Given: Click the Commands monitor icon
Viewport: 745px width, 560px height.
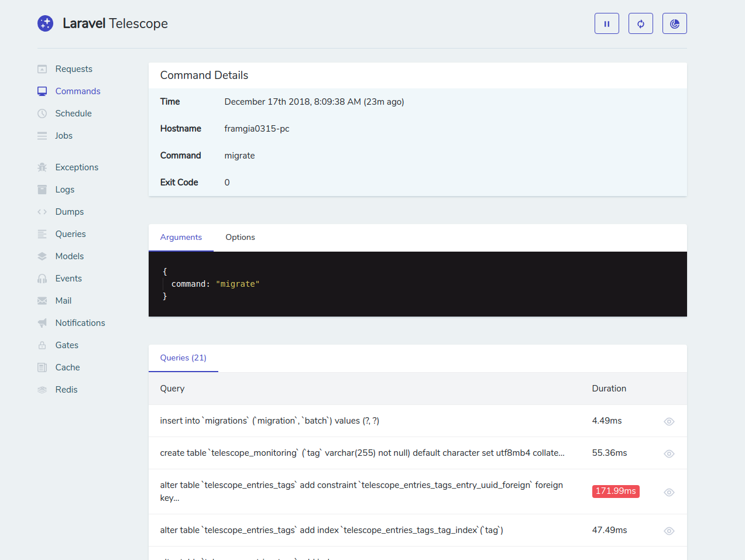Looking at the screenshot, I should tap(42, 91).
